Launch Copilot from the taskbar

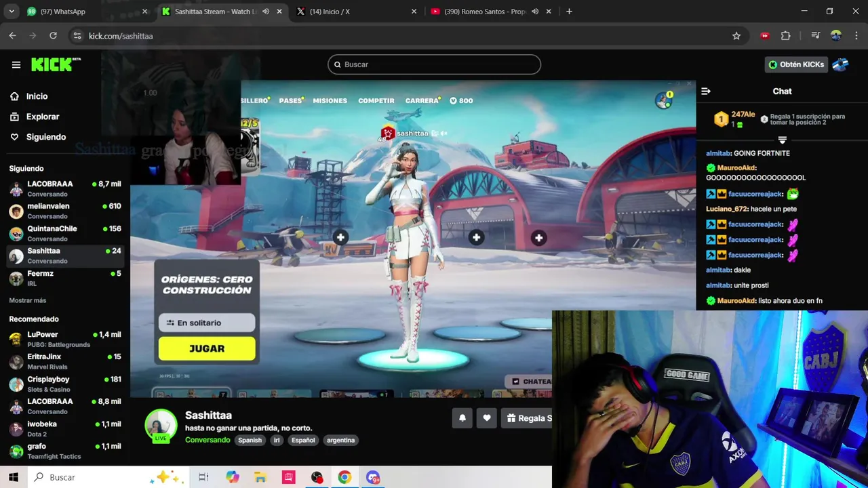coord(233,477)
